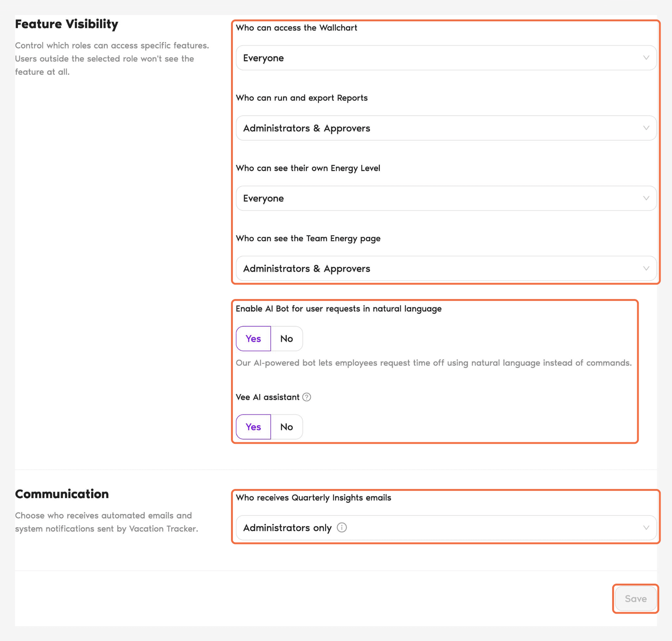Open the Team Energy page dropdown
Viewport: 672px width, 641px height.
pos(446,268)
